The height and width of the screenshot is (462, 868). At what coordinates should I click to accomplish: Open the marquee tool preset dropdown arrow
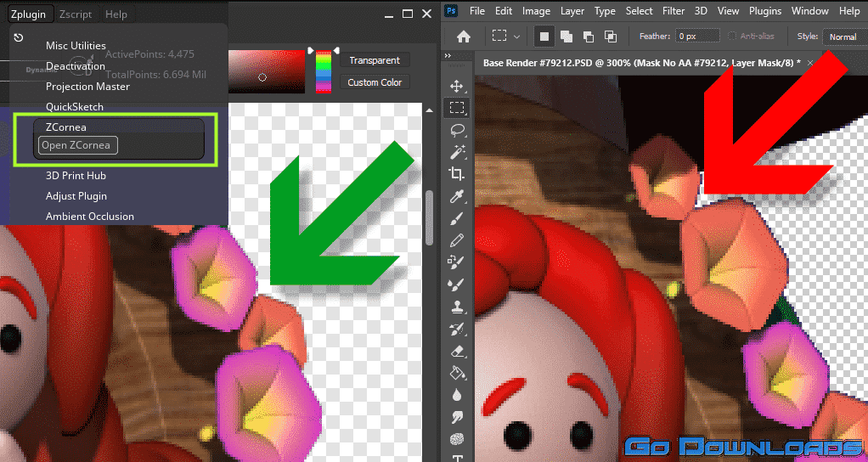pos(516,37)
